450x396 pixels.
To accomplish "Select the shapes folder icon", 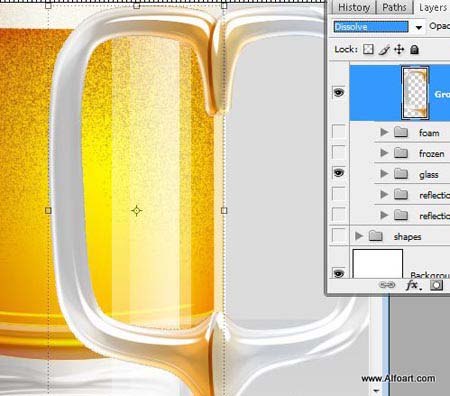I will [x=375, y=236].
